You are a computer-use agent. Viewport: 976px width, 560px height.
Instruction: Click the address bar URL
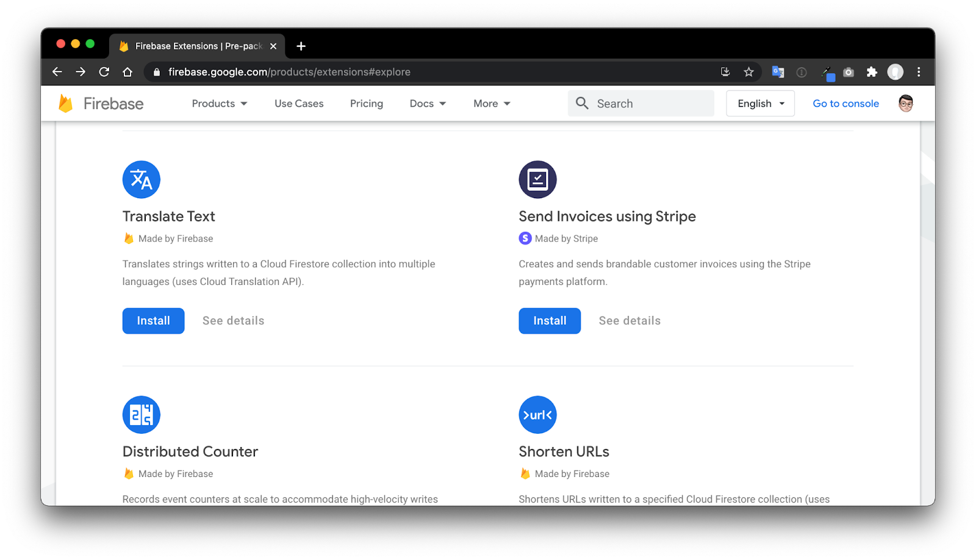289,72
